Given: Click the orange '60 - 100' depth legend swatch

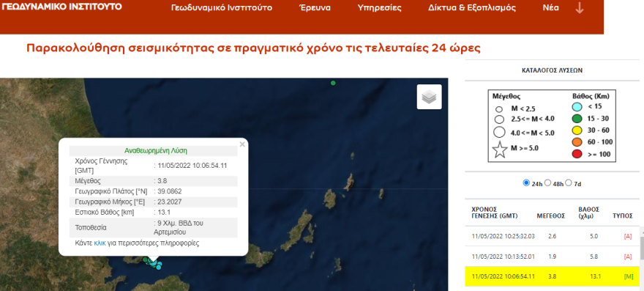Looking at the screenshot, I should pos(577,142).
